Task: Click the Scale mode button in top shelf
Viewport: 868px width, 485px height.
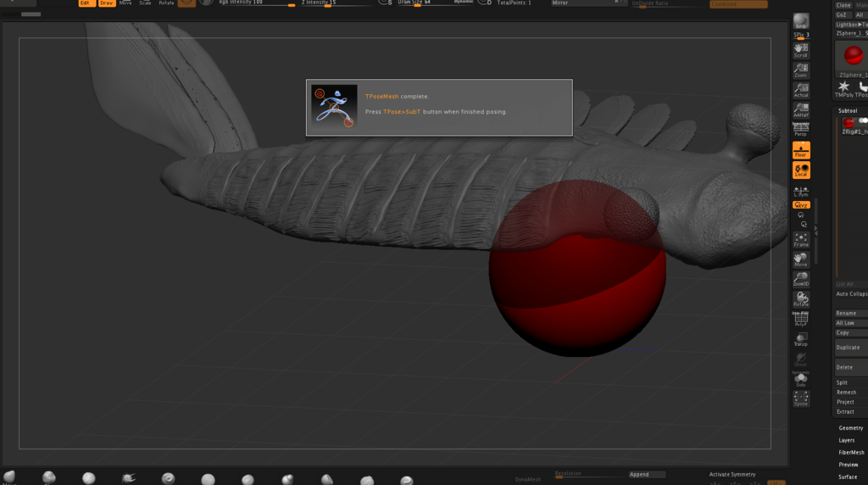Action: (x=145, y=3)
